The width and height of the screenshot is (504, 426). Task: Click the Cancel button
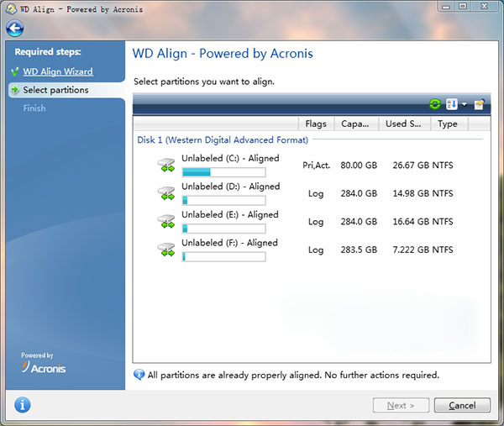462,405
